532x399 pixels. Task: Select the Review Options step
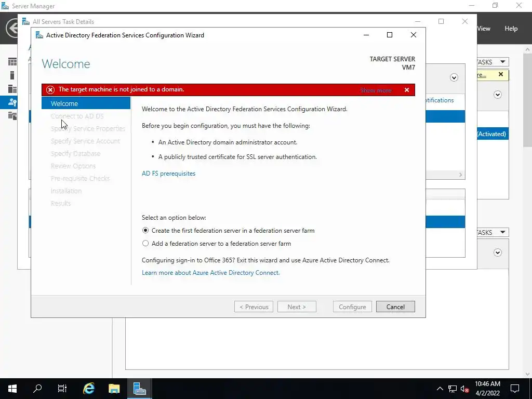(x=73, y=166)
